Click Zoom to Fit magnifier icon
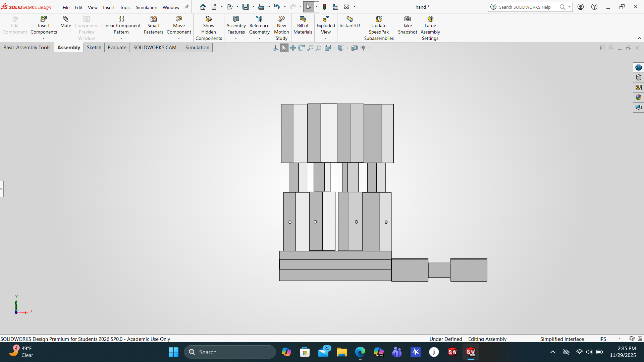Screen dimensions: 644x362 tap(310, 48)
